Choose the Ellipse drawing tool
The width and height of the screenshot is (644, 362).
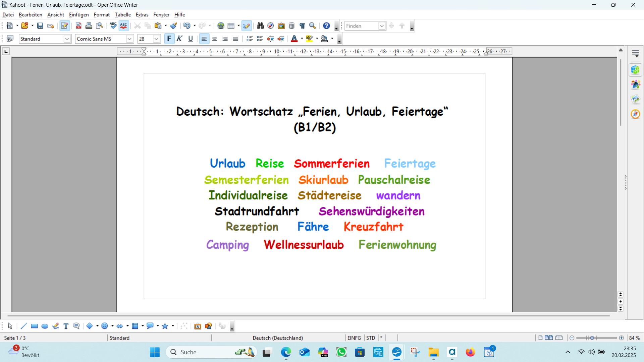[45, 326]
